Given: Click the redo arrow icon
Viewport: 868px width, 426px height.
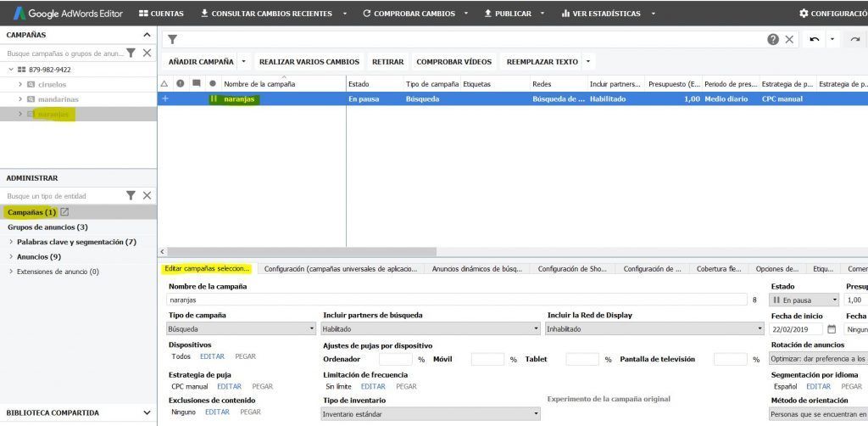Looking at the screenshot, I should (855, 39).
